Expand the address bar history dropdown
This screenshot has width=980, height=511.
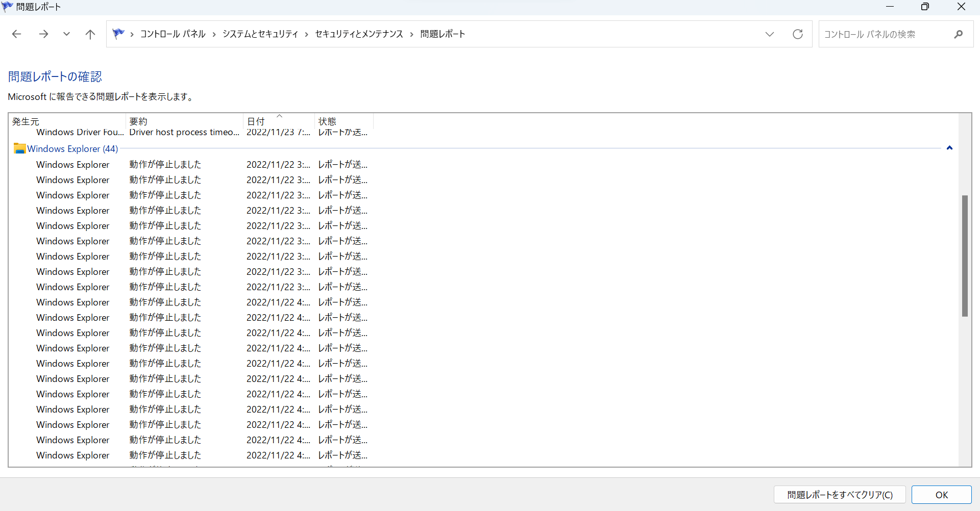click(x=770, y=34)
